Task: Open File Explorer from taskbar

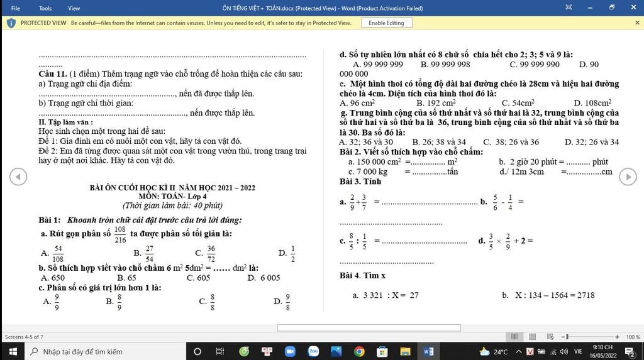Action: pos(406,351)
